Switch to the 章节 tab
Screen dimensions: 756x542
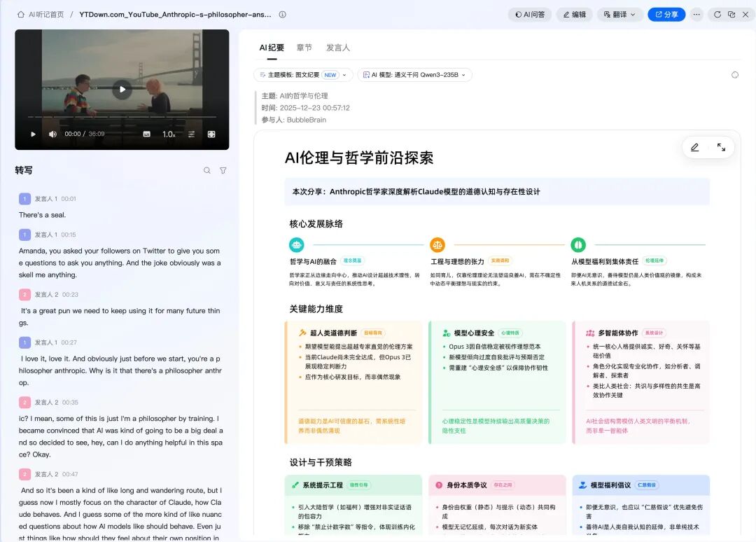(304, 48)
